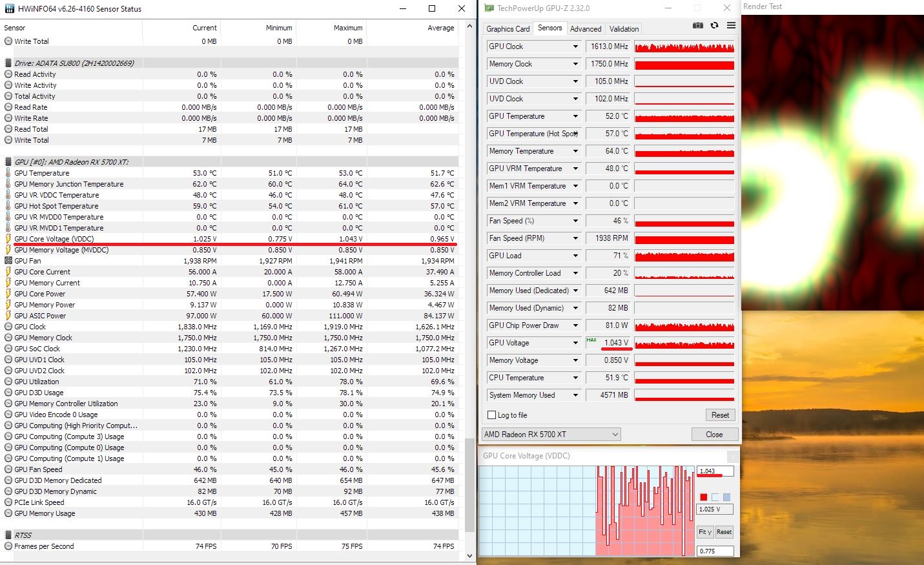Pick the light blue swatch in graph window

pos(726,497)
